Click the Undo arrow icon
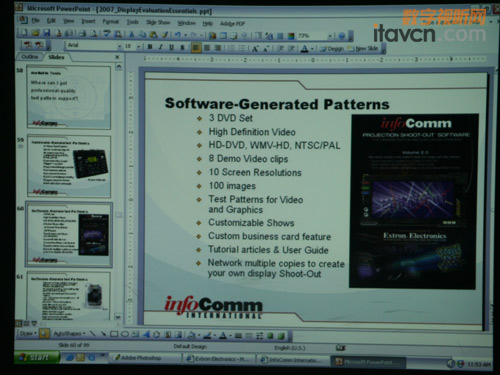Screen dimensions: 500x375 click(177, 34)
